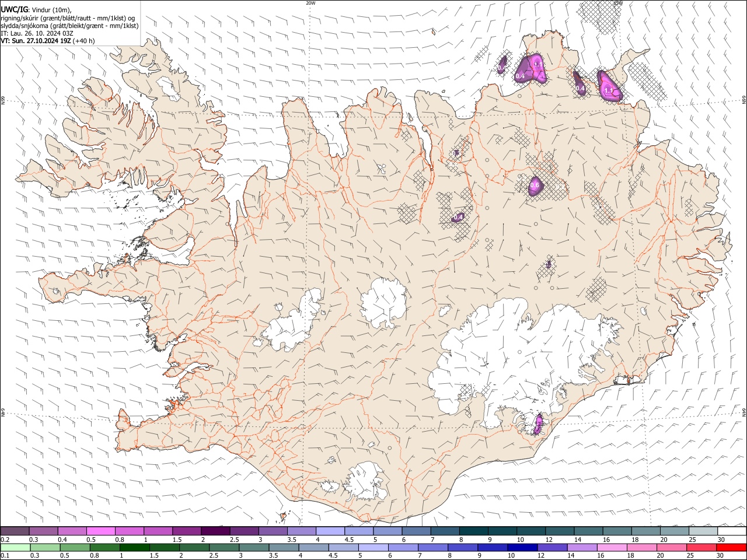Image resolution: width=747 pixels, height=560 pixels.
Task: Click the pink snow patch south of Vatnajökull
Action: pyautogui.click(x=539, y=423)
